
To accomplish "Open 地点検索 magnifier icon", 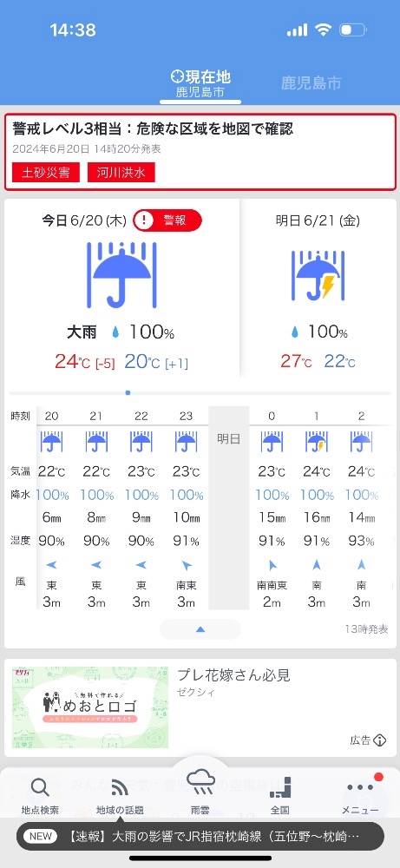I will (x=40, y=788).
